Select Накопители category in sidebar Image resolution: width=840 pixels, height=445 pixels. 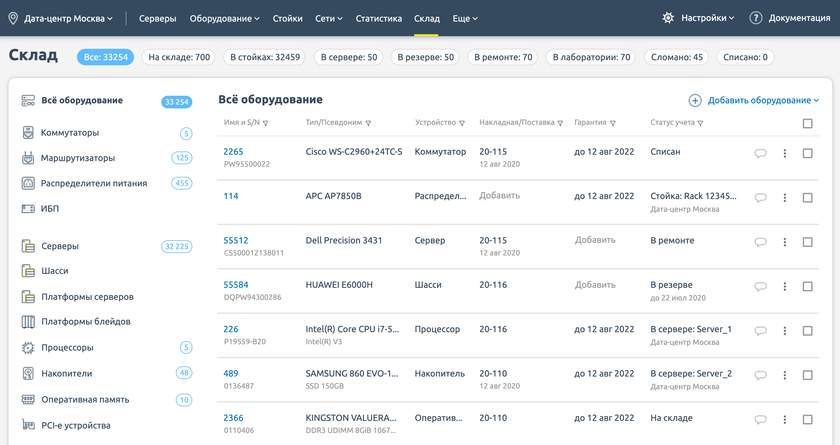[67, 373]
